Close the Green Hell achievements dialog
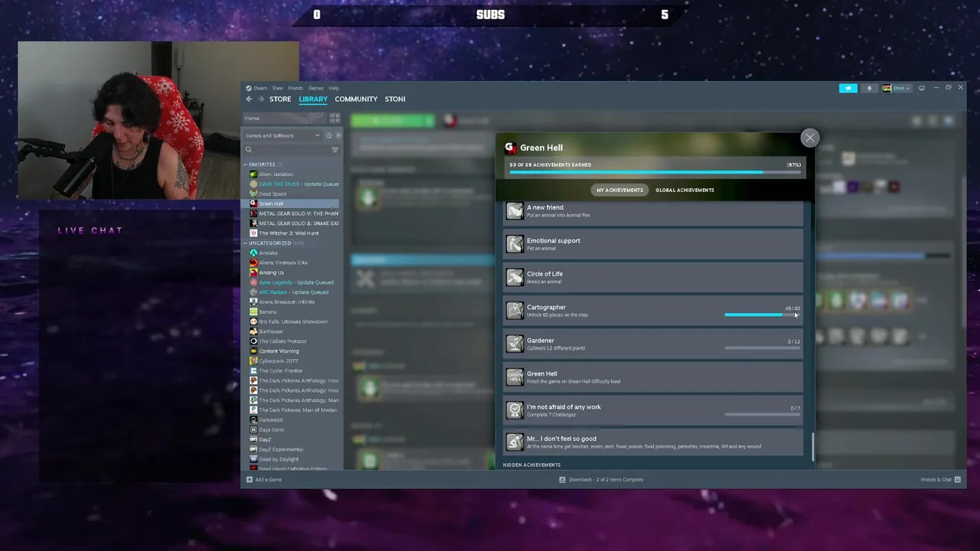Image resolution: width=980 pixels, height=551 pixels. coord(809,138)
